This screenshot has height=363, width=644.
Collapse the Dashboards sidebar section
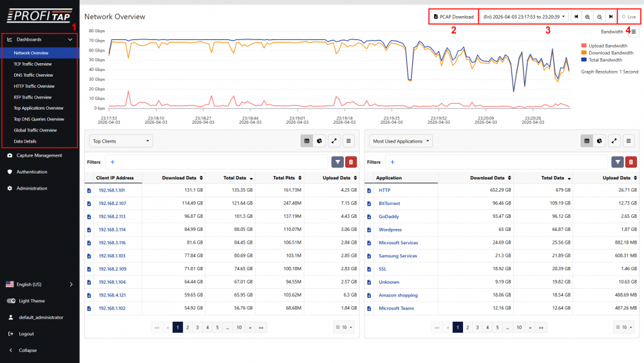tap(70, 39)
